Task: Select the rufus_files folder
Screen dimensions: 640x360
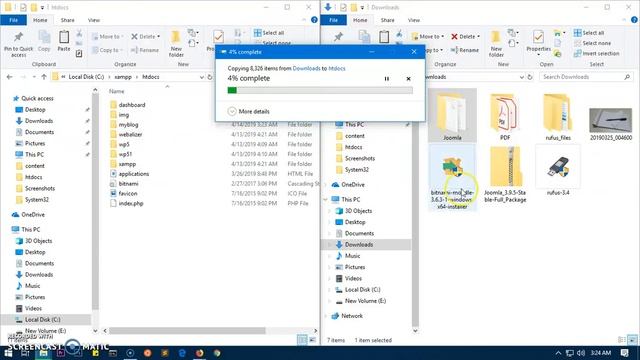Action: 558,117
